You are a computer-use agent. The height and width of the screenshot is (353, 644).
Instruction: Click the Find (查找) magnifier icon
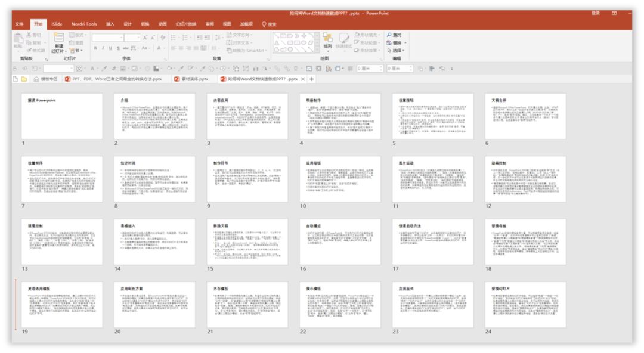point(389,35)
